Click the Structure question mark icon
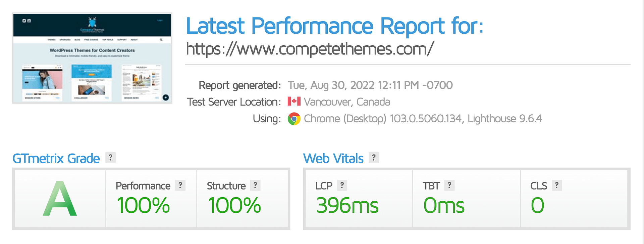644x244 pixels. tap(255, 185)
